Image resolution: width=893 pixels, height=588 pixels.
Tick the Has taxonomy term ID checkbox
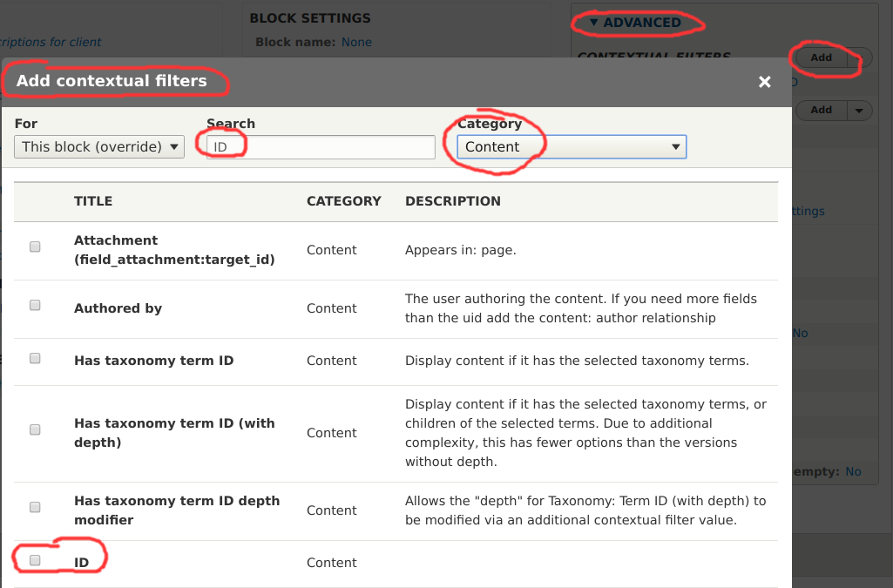point(35,358)
